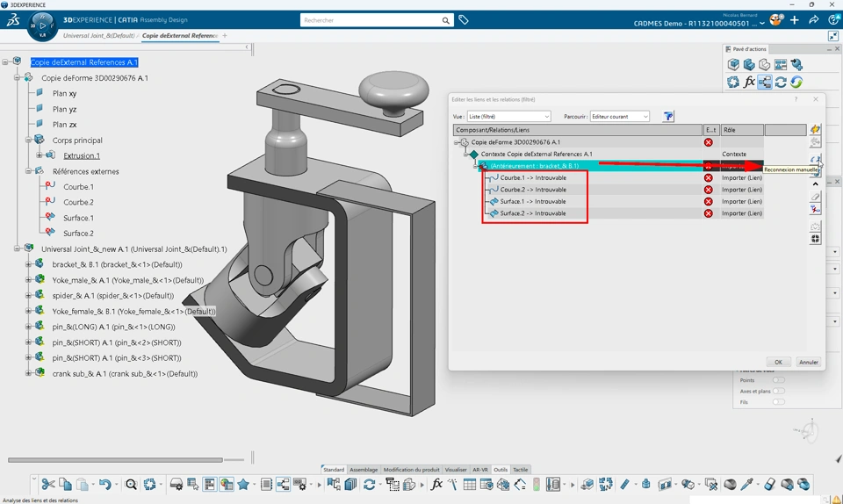Open the Parcourir Editeur courant dropdown
Screen dimensions: 843x504
[620, 116]
